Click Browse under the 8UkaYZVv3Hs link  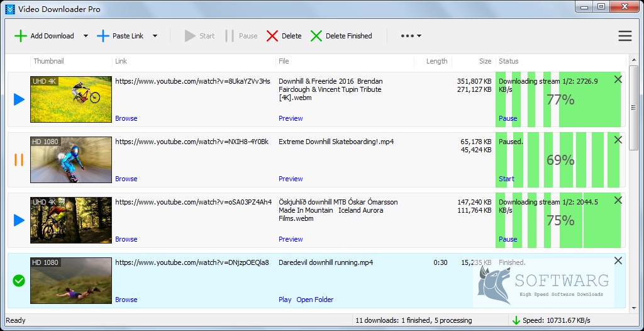(126, 118)
